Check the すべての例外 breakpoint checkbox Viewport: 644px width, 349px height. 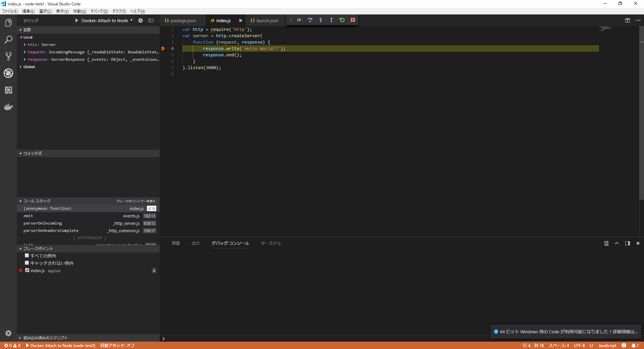point(26,255)
